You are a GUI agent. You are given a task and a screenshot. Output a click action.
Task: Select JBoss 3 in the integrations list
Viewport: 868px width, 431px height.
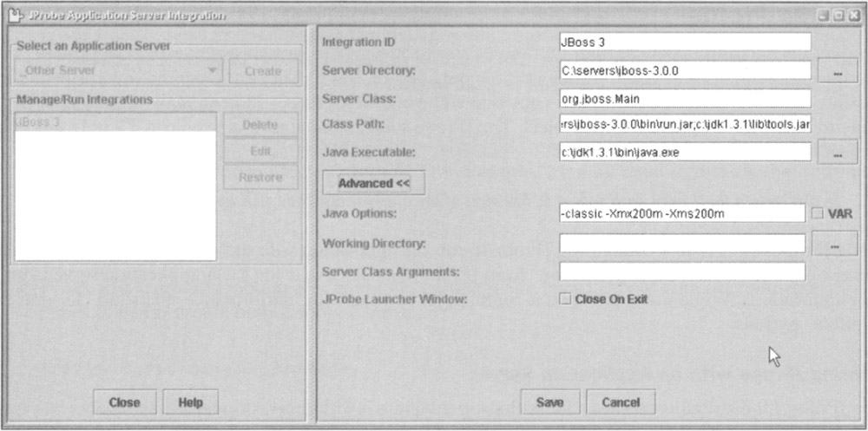[x=115, y=122]
